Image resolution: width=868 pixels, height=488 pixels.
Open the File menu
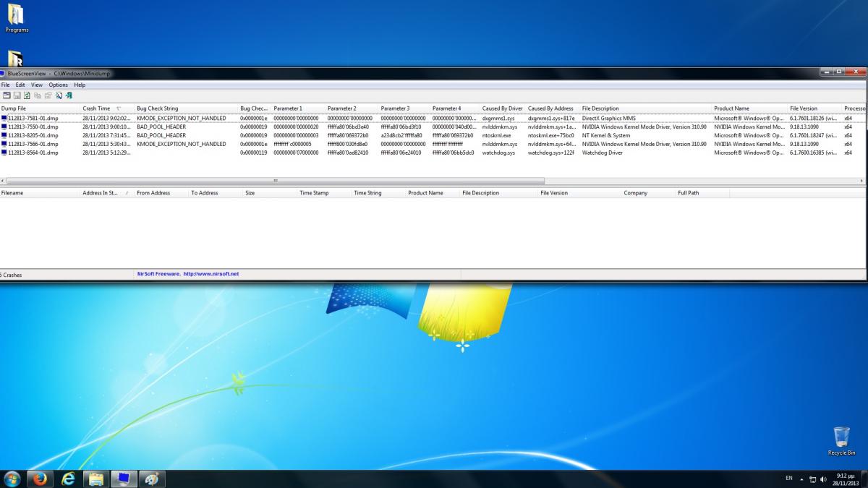coord(5,85)
